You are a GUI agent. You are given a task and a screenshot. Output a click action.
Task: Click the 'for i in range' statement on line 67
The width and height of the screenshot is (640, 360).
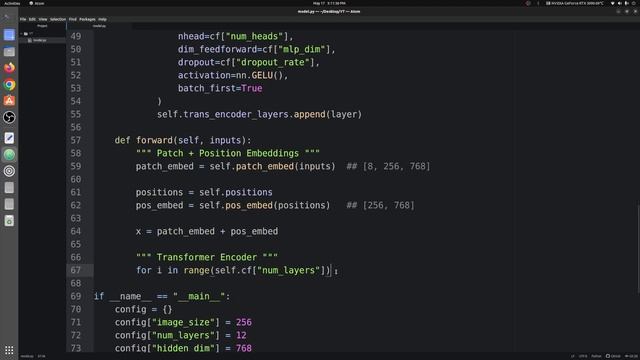[x=237, y=271]
